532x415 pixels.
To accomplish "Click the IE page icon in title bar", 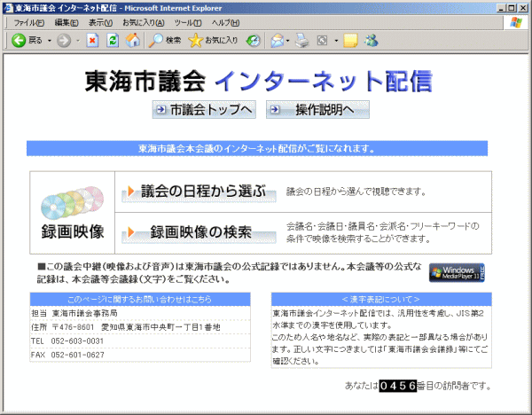I will click(x=9, y=8).
